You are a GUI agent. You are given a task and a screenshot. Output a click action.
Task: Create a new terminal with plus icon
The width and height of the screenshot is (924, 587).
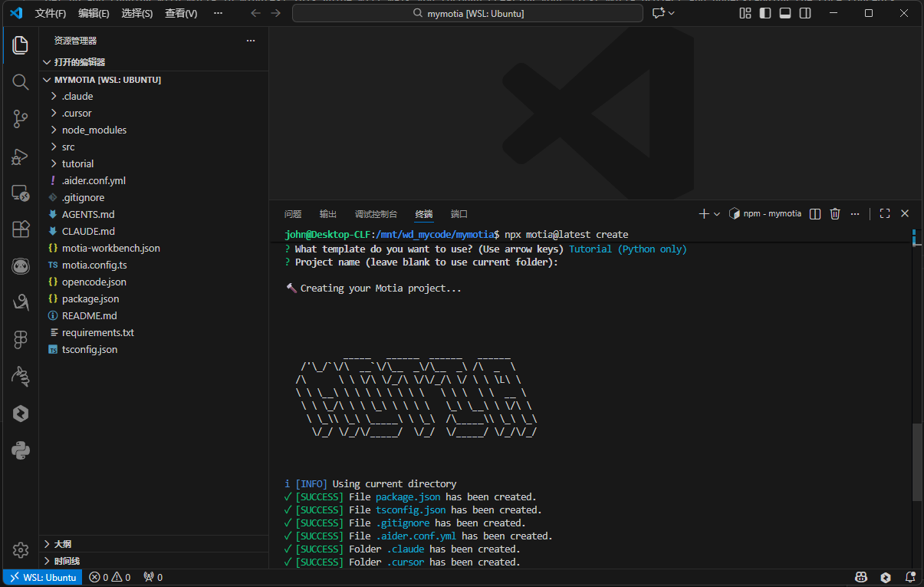tap(704, 213)
